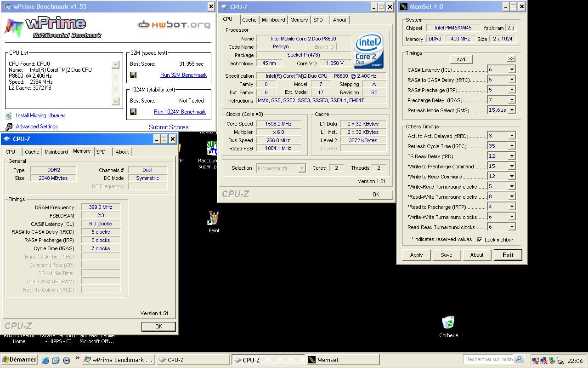Click the Rechercher sur l'ordinateur search field

point(489,359)
